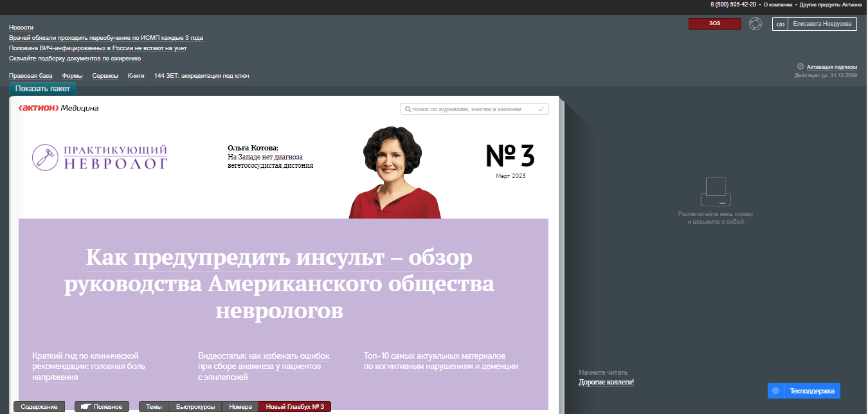Open the Дорогие коллеги! link

[x=606, y=382]
